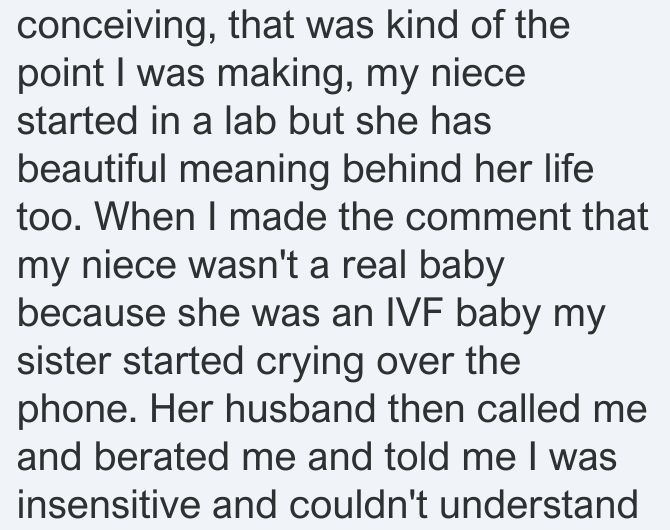Click the words 'behind her life'
The image size is (670, 530).
click(x=468, y=169)
